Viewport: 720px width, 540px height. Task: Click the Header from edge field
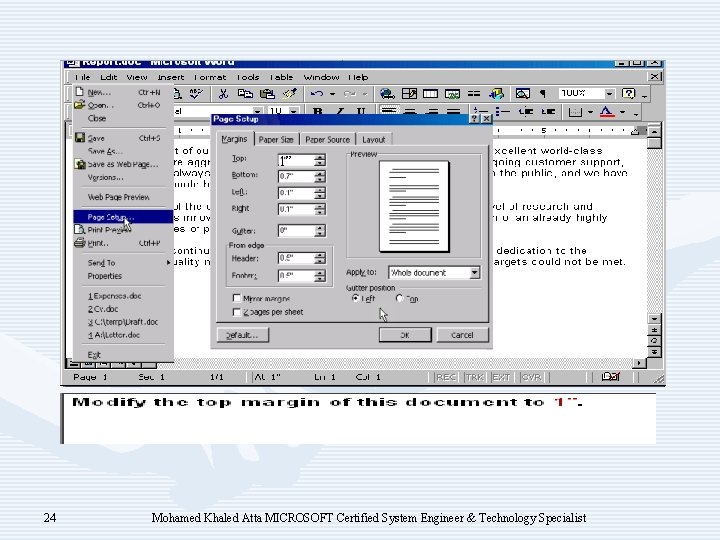pyautogui.click(x=296, y=258)
